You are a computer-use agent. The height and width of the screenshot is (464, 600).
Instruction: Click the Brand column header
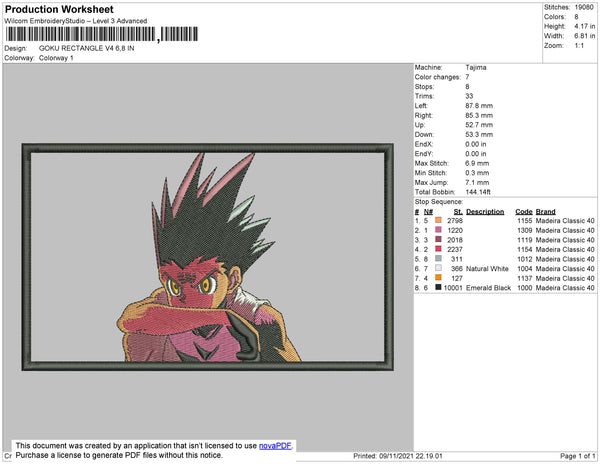[545, 212]
